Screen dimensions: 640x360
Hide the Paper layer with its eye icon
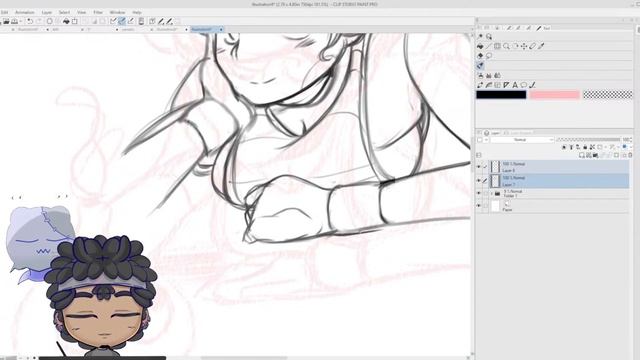coord(479,206)
